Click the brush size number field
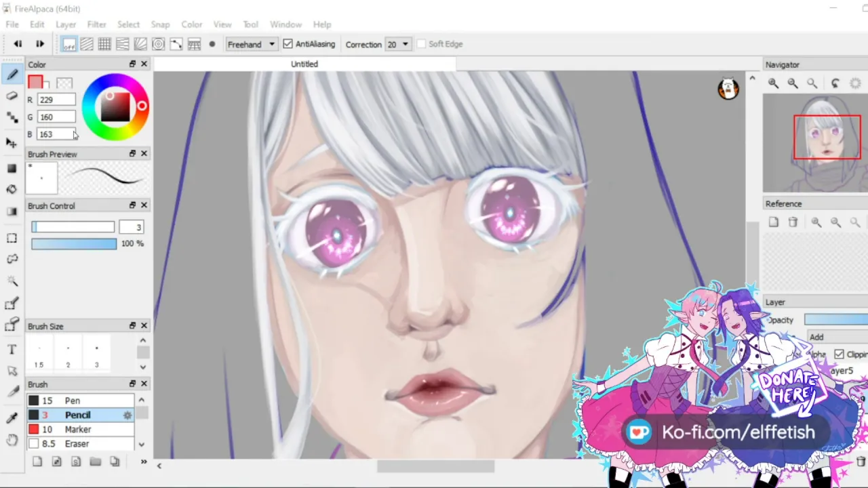This screenshot has width=868, height=488. point(132,227)
